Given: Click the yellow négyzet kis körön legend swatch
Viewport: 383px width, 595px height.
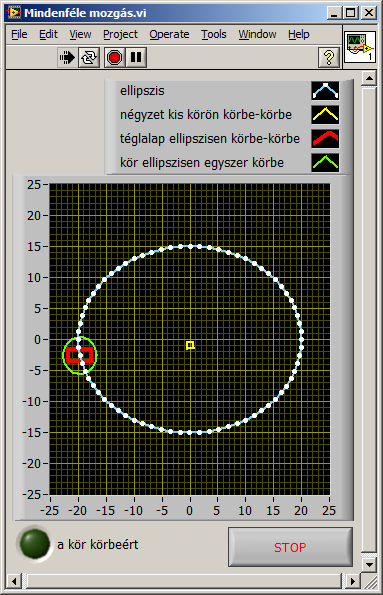Looking at the screenshot, I should [x=325, y=115].
